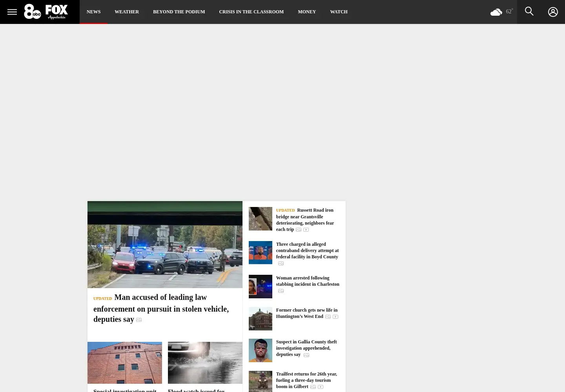This screenshot has width=565, height=392.
Task: Open the News menu tab
Action: (93, 12)
